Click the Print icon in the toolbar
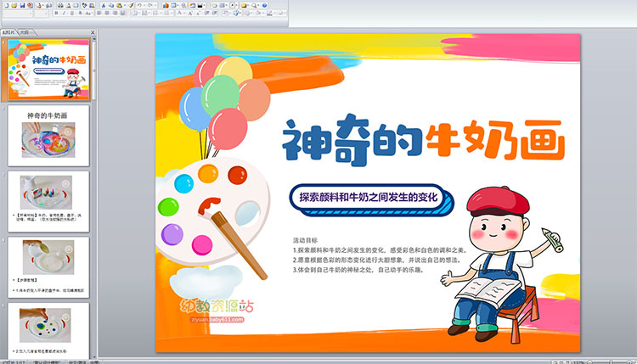This screenshot has width=637, height=364. click(x=60, y=5)
